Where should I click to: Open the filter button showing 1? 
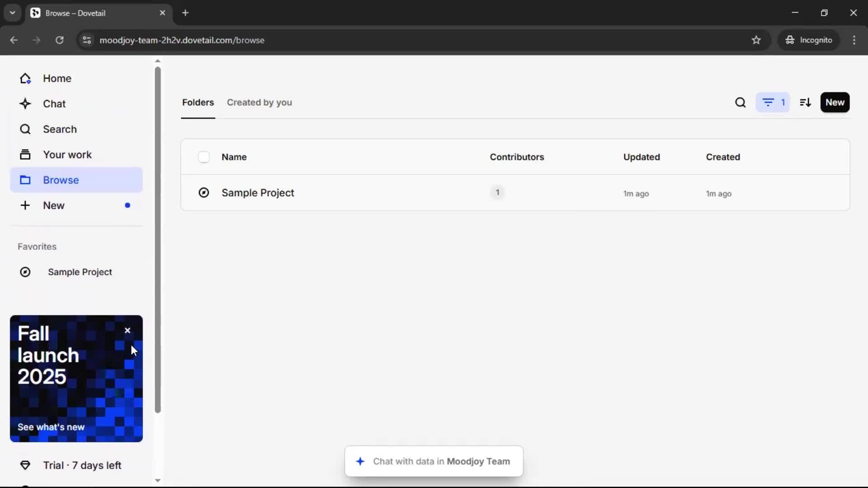click(773, 103)
